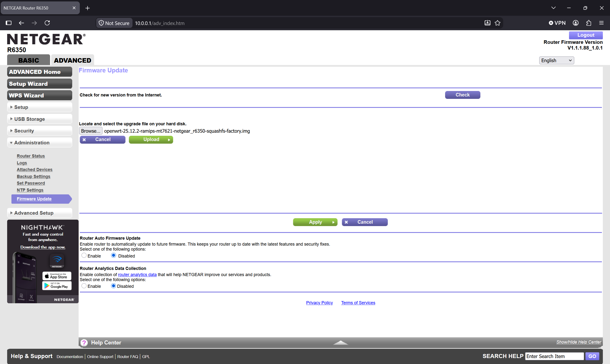Click the green Upload button

coord(151,140)
